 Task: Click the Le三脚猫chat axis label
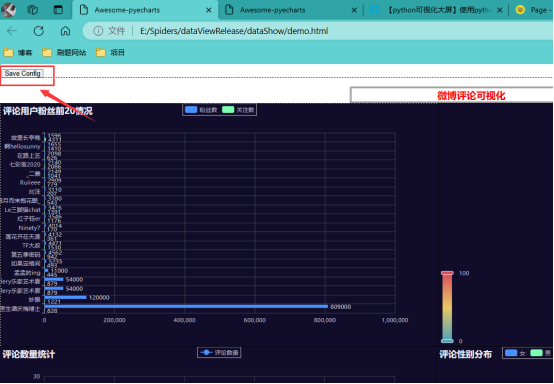[23, 210]
